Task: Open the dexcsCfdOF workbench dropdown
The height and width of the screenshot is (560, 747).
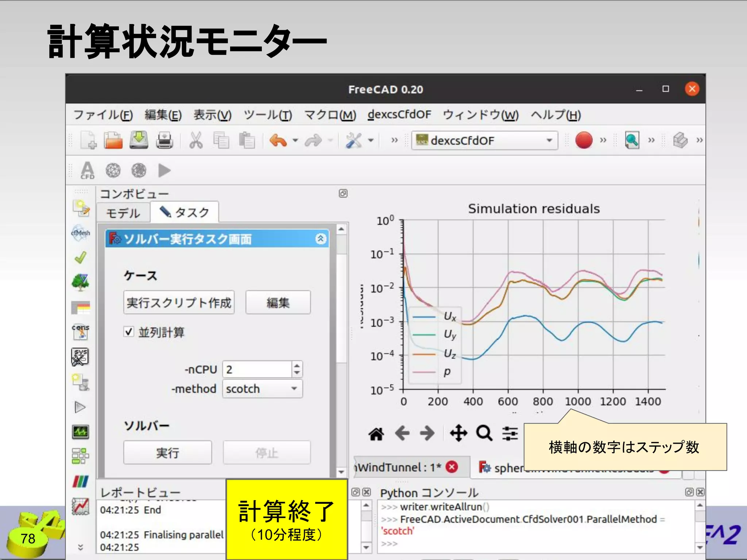Action: pyautogui.click(x=485, y=140)
